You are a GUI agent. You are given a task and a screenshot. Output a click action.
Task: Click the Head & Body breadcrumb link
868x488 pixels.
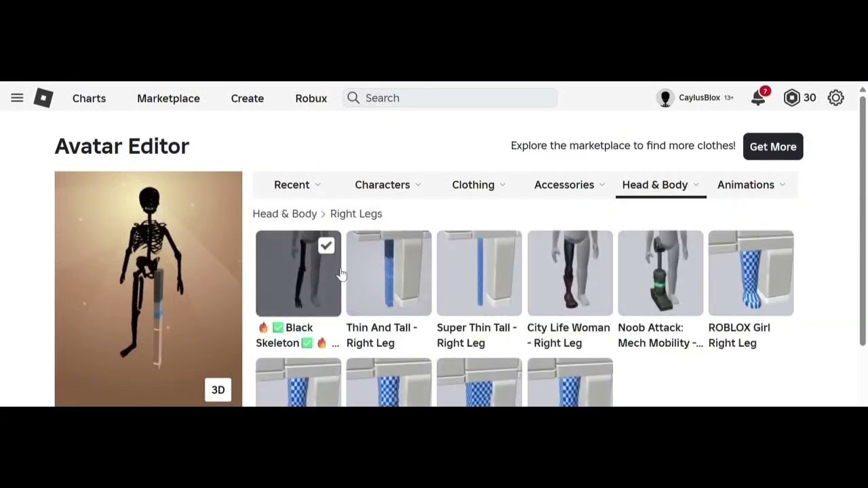click(x=285, y=213)
